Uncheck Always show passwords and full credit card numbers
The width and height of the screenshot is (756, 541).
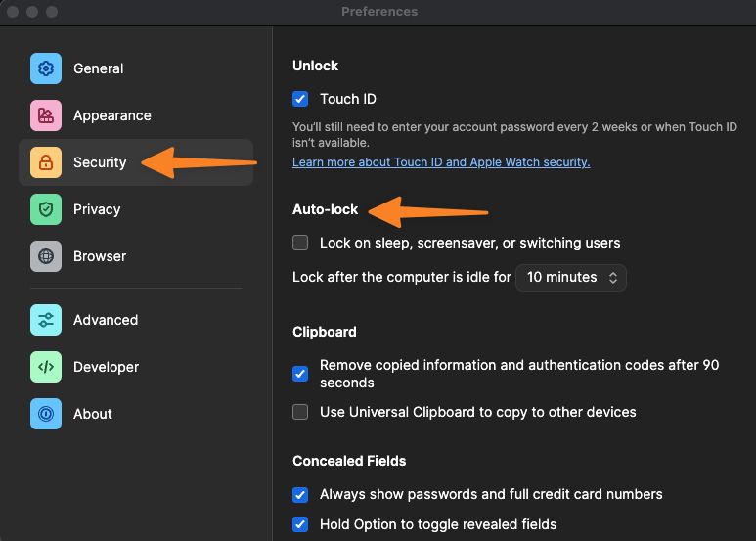(300, 495)
